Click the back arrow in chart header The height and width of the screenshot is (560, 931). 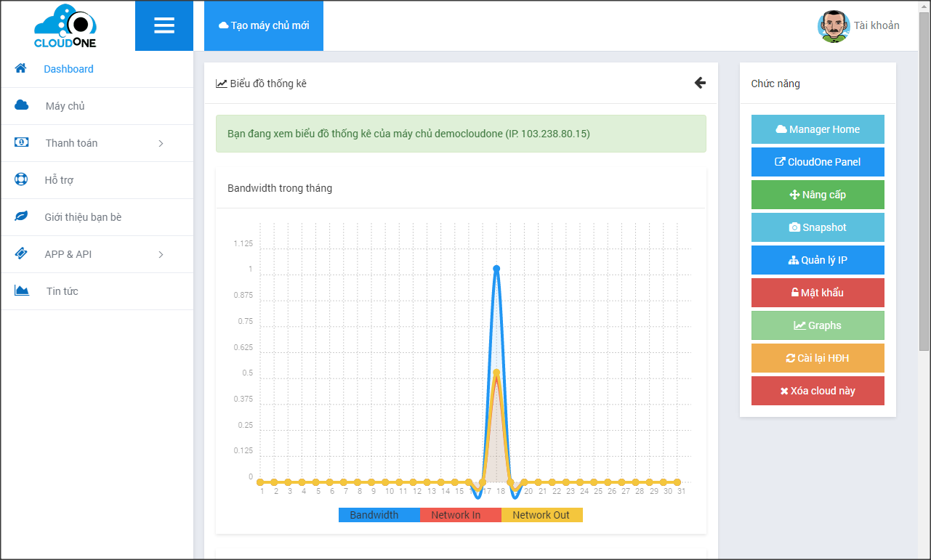click(x=700, y=83)
